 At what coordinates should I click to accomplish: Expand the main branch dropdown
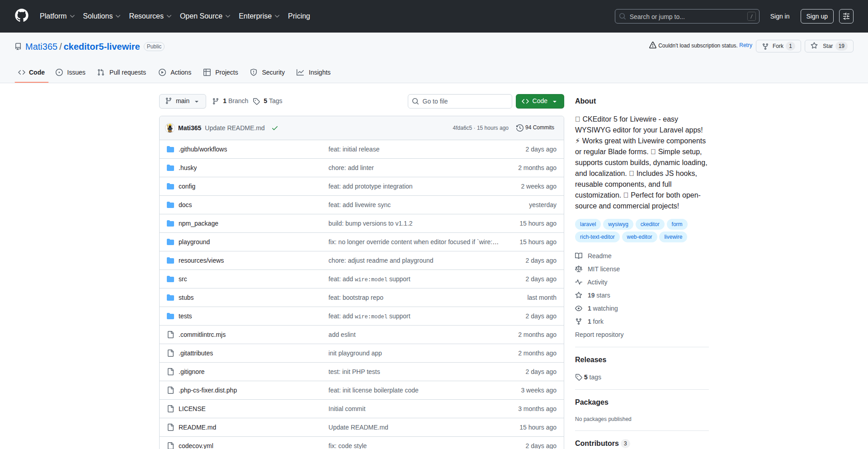182,101
